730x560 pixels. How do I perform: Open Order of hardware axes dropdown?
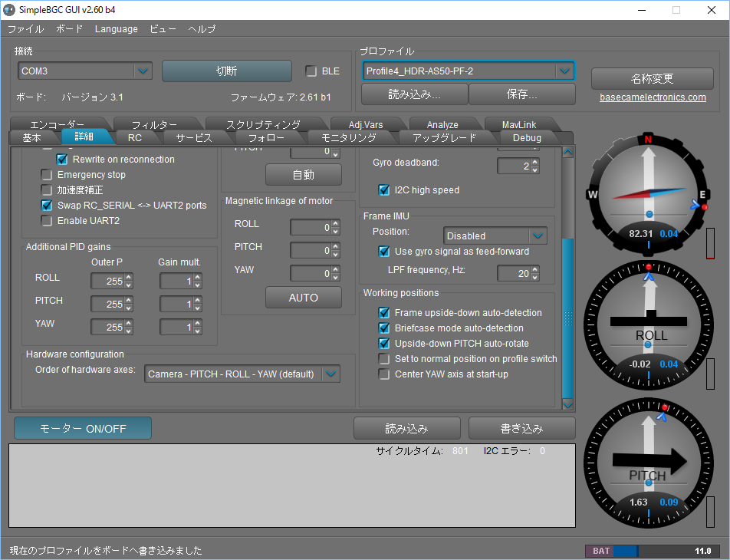242,374
